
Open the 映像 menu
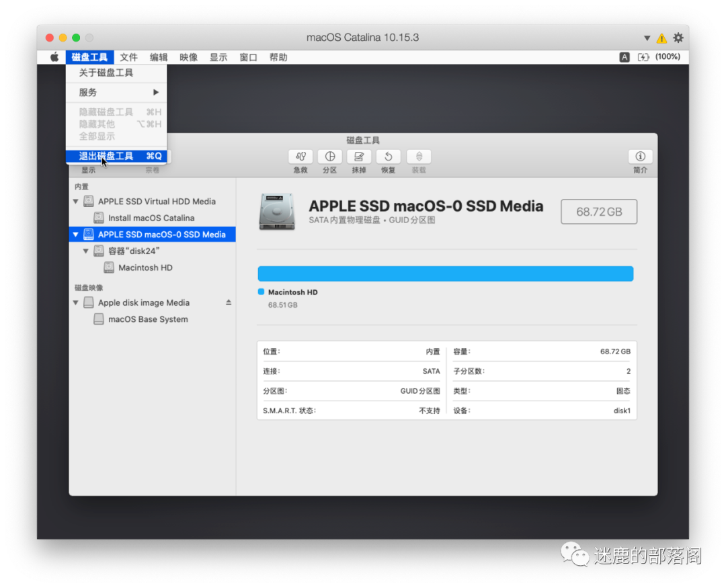coord(188,57)
